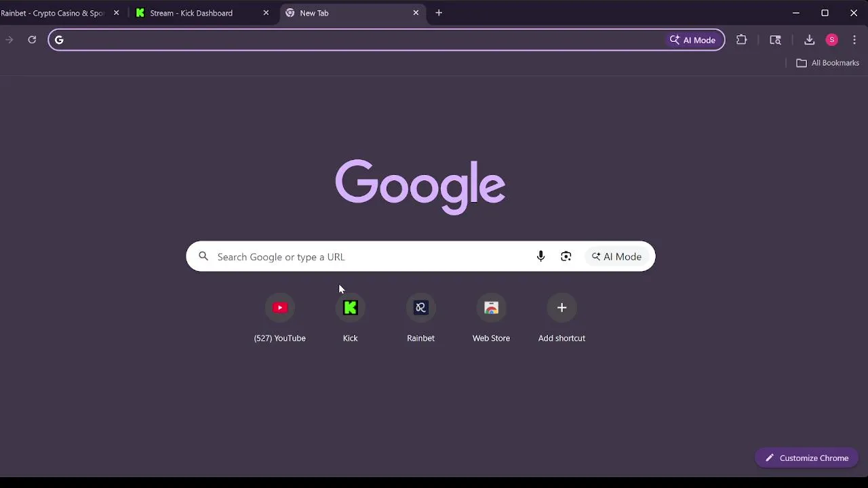The image size is (868, 488).
Task: Open a new tab with plus icon
Action: coord(439,13)
